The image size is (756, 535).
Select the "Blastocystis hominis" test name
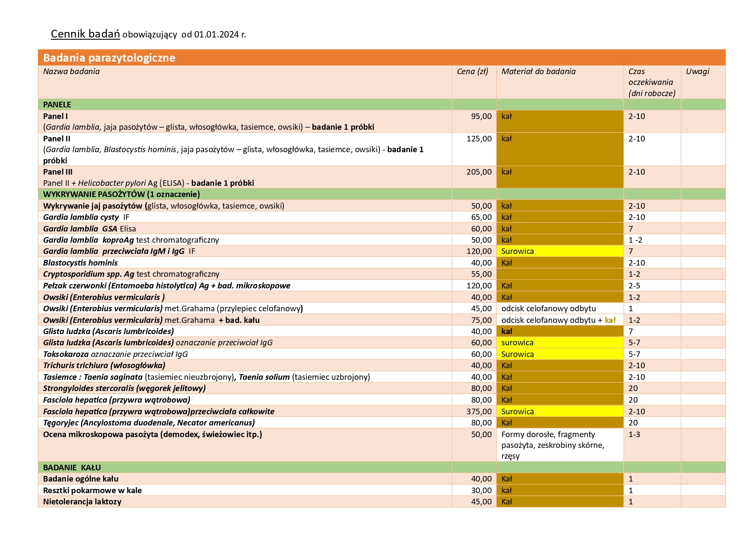pyautogui.click(x=81, y=263)
